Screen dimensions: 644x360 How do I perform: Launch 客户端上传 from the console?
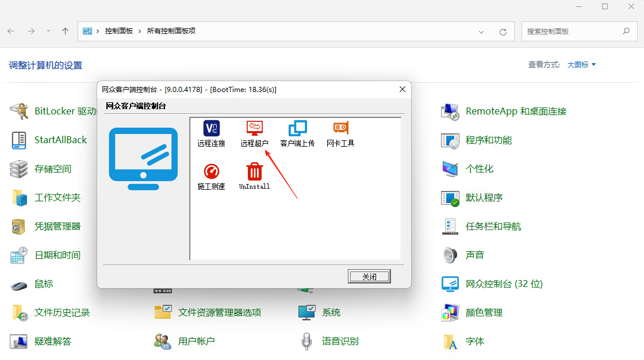pos(297,133)
